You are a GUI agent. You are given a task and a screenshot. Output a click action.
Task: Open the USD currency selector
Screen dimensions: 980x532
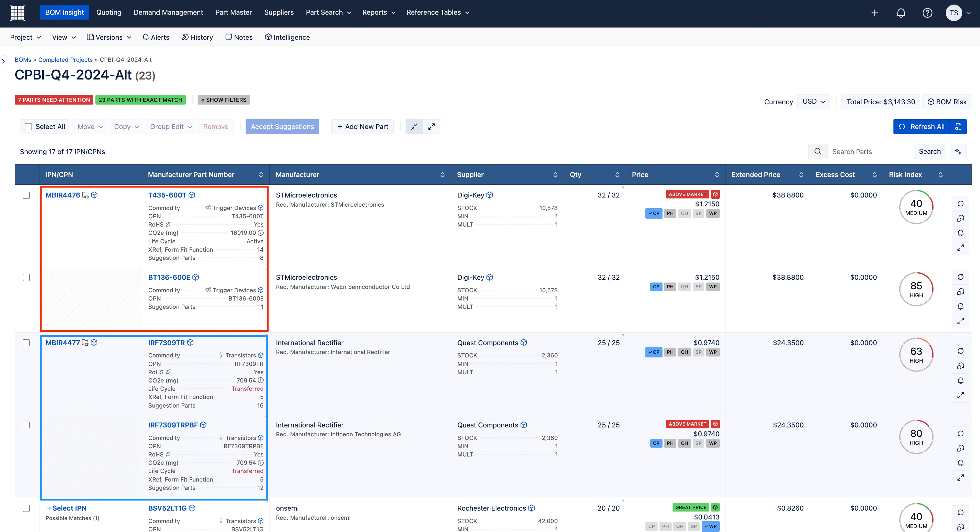(813, 102)
